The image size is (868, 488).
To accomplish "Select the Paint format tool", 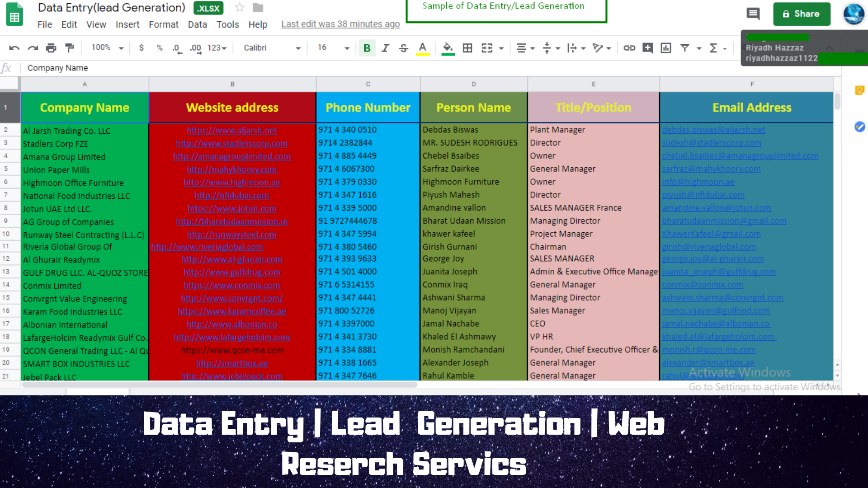I will coord(69,47).
